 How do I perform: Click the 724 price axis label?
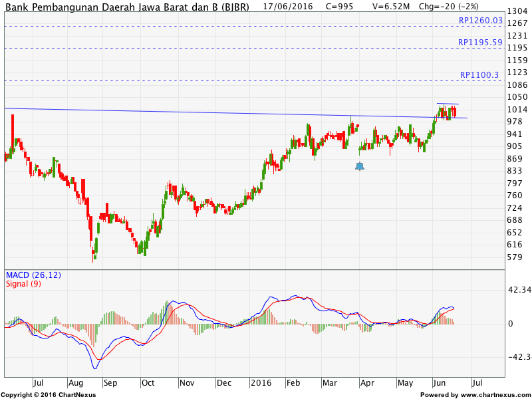point(515,207)
